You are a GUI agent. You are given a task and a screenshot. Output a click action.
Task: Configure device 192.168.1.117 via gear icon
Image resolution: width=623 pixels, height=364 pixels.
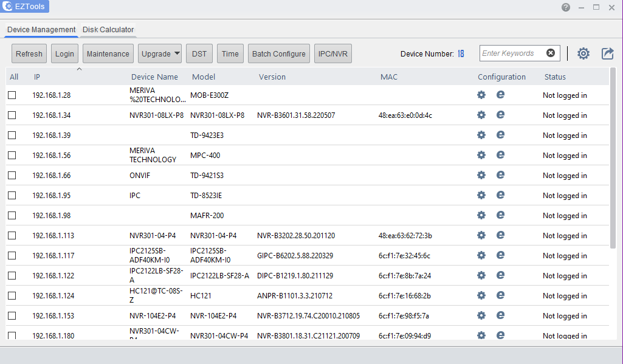point(481,255)
